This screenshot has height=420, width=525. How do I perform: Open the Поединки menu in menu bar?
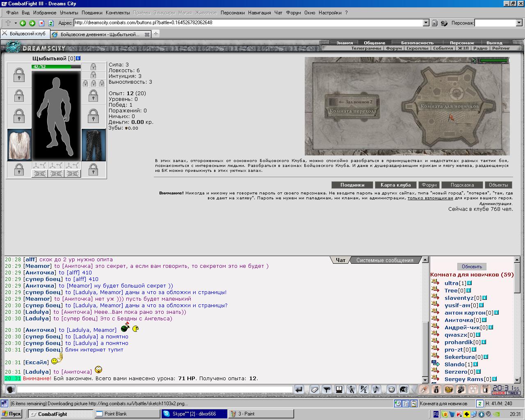tap(92, 13)
